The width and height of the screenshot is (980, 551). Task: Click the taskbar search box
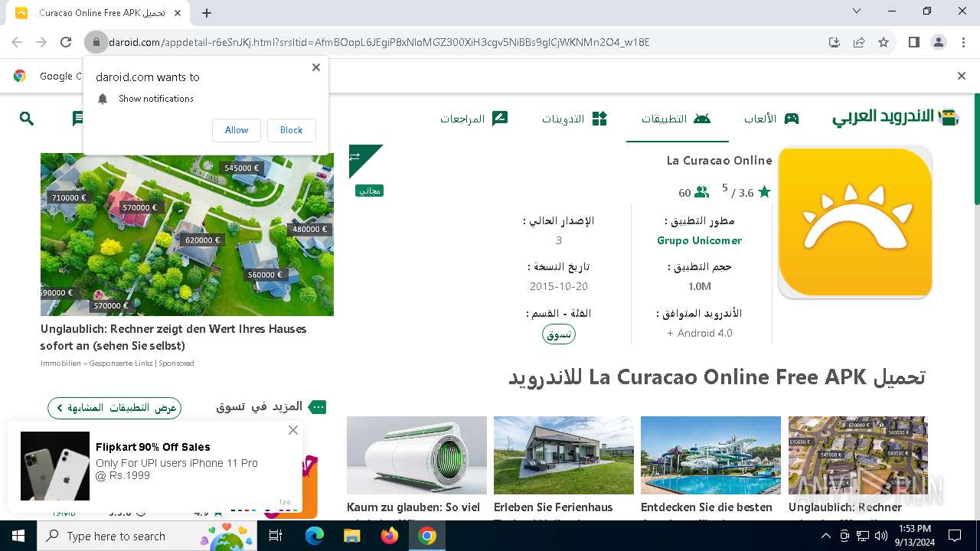[147, 536]
